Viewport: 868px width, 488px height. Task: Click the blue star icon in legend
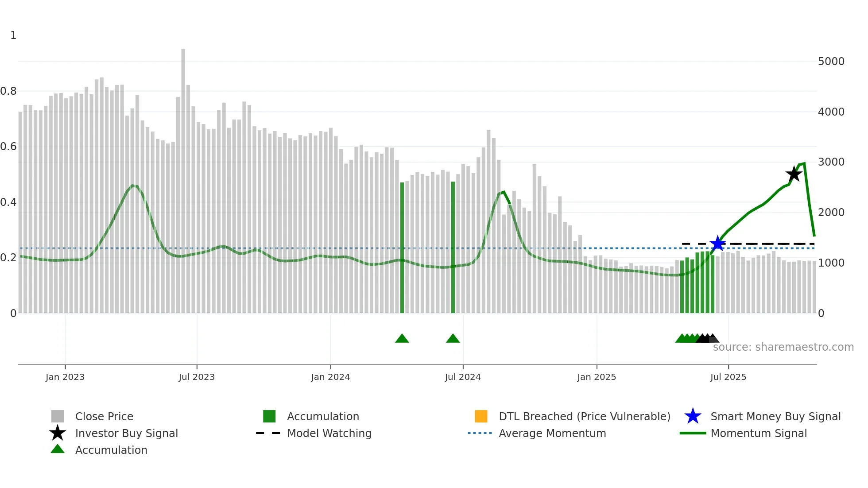point(693,416)
